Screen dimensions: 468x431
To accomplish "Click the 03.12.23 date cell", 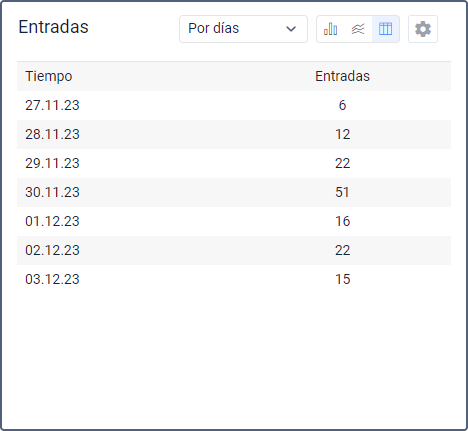I will pyautogui.click(x=52, y=279).
